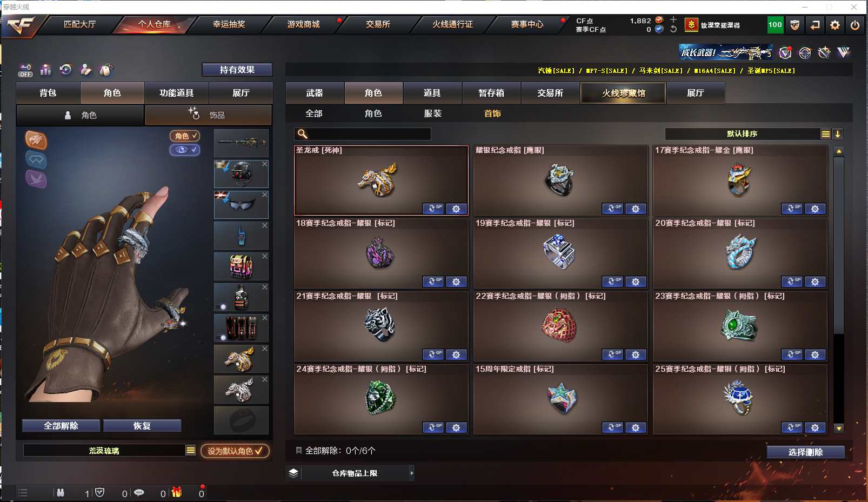Click the 选择删除 button
This screenshot has width=868, height=502.
pos(805,452)
